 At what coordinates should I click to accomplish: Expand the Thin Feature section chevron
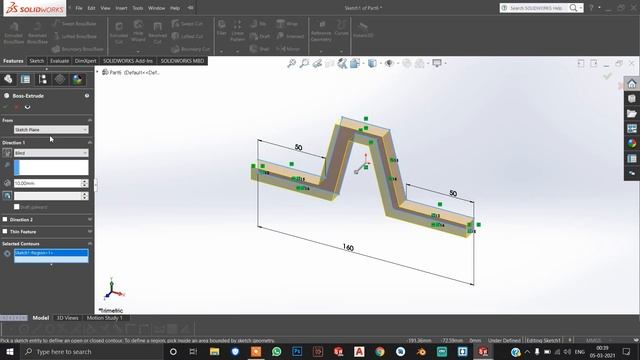click(90, 231)
